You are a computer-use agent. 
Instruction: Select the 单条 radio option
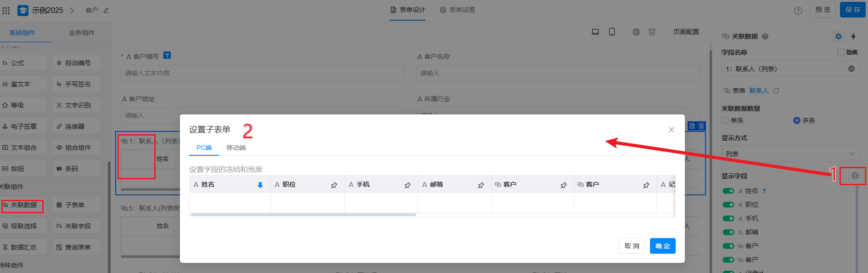pyautogui.click(x=725, y=120)
